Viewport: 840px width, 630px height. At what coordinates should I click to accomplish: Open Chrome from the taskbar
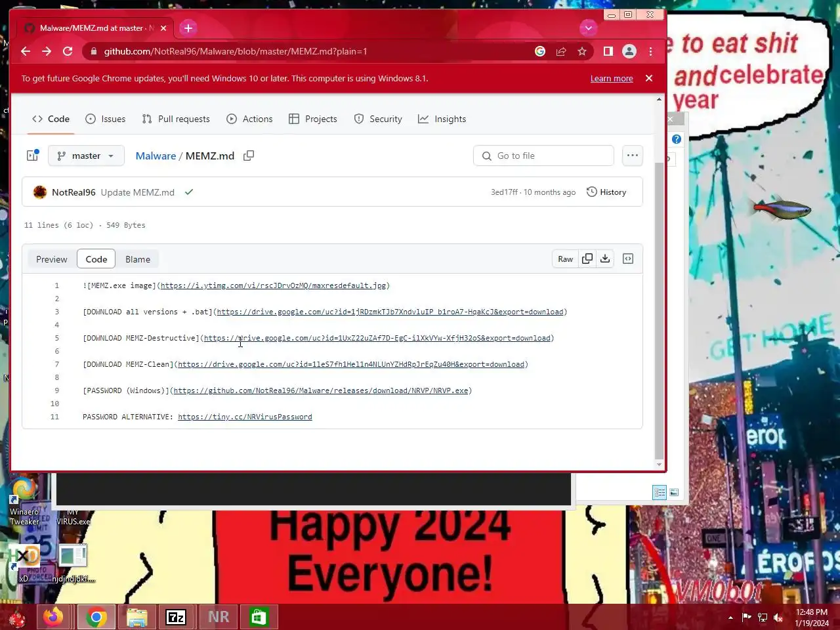pos(96,617)
